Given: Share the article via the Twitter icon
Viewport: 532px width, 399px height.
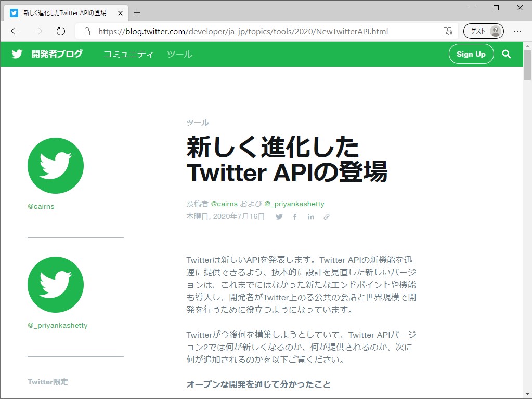Looking at the screenshot, I should pos(279,217).
